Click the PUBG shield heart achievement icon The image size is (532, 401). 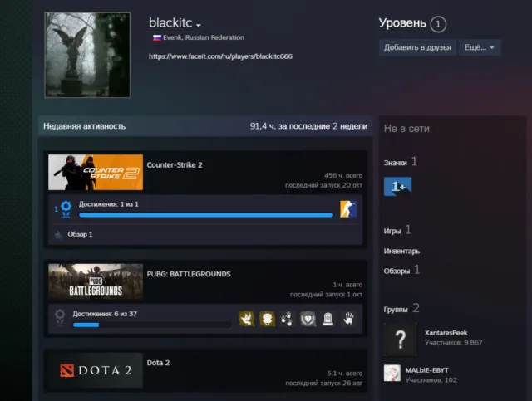(308, 319)
